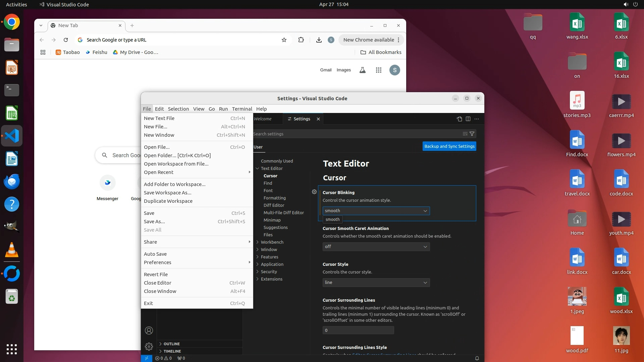This screenshot has height=362, width=644.
Task: Choose Open Folder... from the File menu
Action: (x=177, y=156)
